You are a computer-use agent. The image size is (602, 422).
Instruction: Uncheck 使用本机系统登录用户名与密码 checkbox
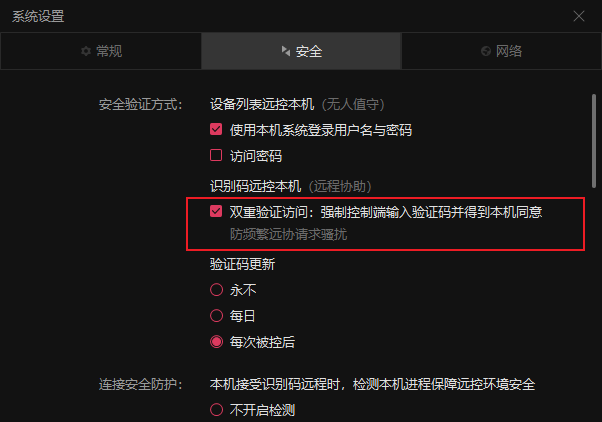click(216, 129)
